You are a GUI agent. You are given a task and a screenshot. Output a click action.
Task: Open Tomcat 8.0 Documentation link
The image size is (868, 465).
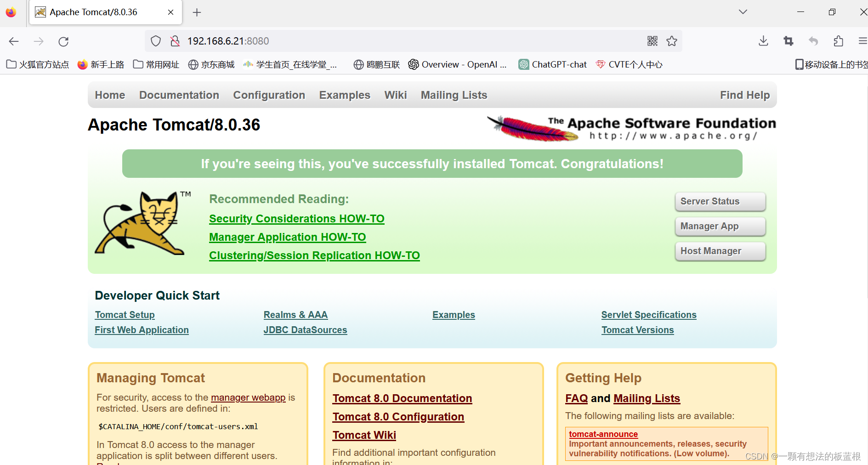pos(402,398)
